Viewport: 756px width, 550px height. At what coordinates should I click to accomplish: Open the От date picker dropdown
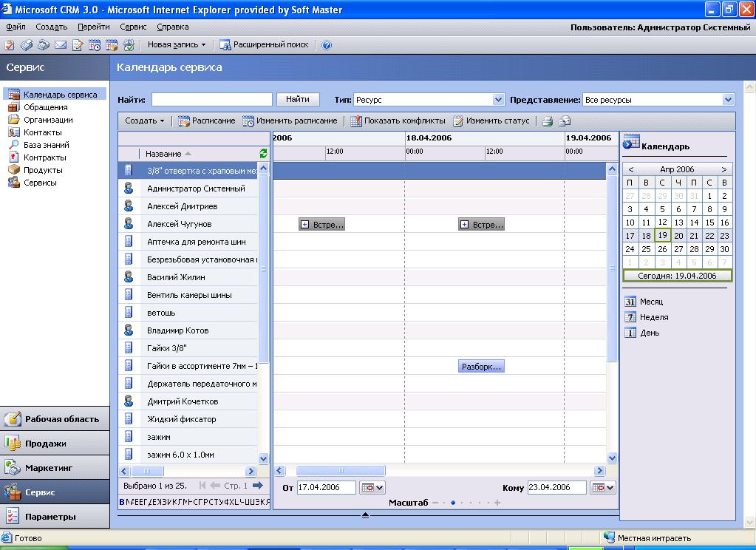point(372,487)
